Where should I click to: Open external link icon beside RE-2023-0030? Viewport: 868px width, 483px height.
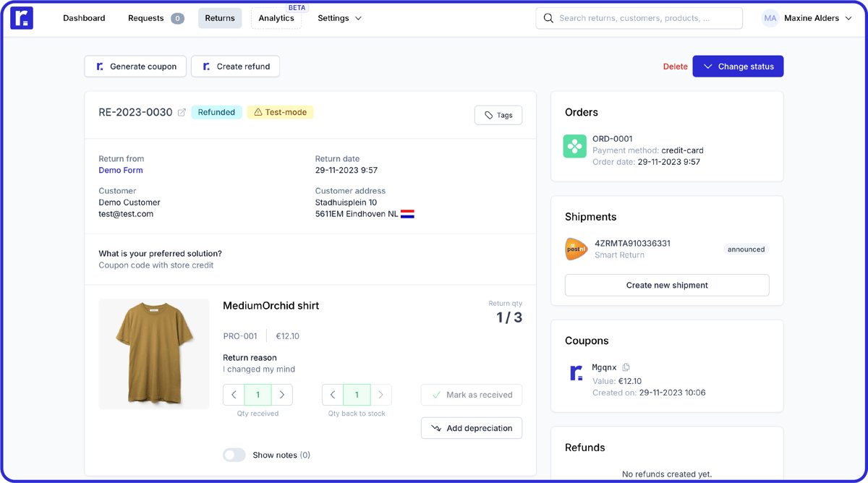pos(182,113)
